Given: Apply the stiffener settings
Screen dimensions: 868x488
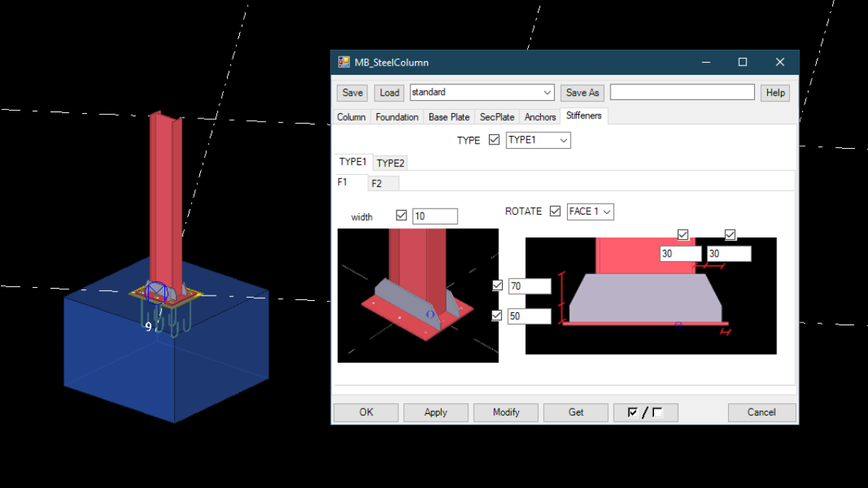Looking at the screenshot, I should pyautogui.click(x=436, y=412).
